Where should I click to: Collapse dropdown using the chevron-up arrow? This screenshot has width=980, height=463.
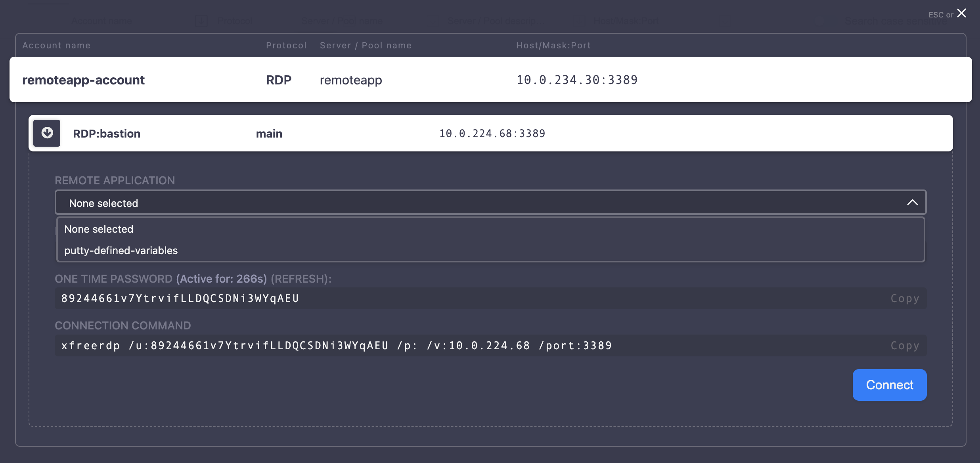coord(912,203)
